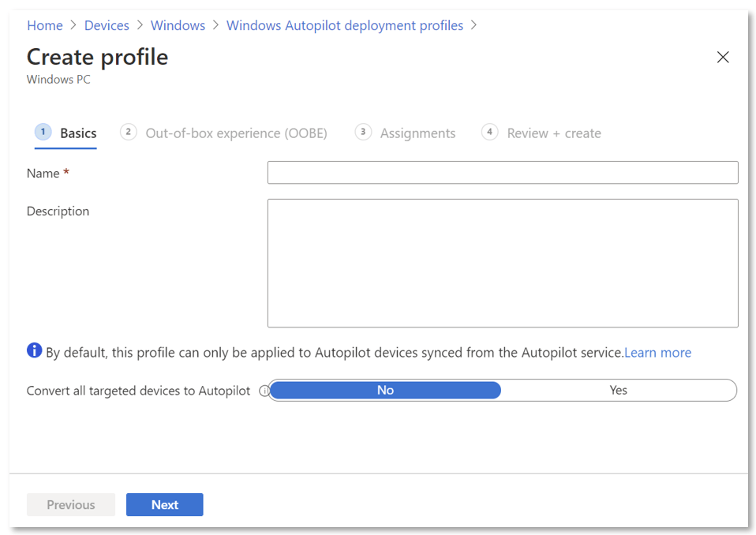Image resolution: width=756 pixels, height=535 pixels.
Task: Open the Learn more link
Action: (x=657, y=353)
